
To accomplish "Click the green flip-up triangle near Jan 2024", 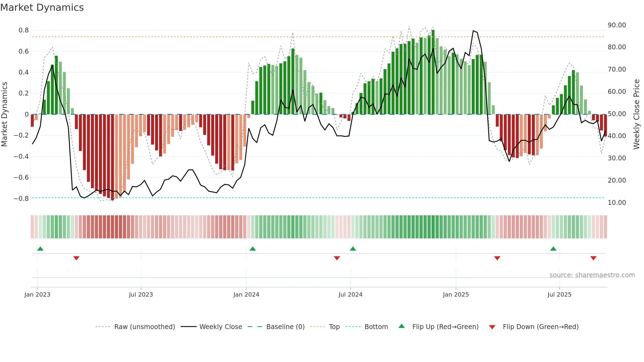I will click(253, 249).
